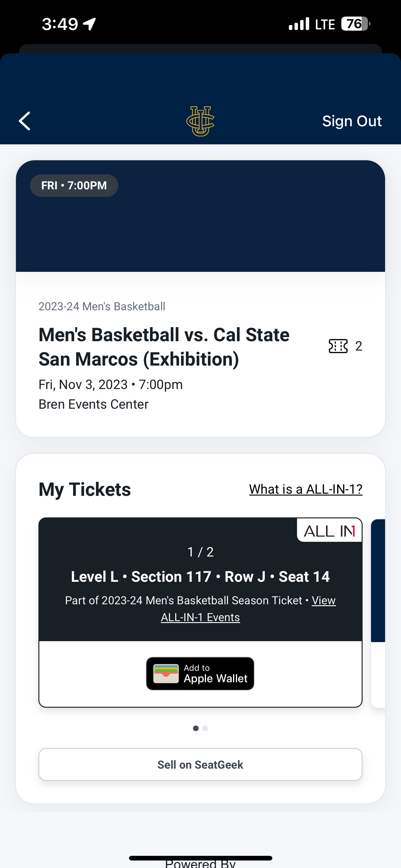The width and height of the screenshot is (401, 868).
Task: Switch to the second carousel page dot
Action: tap(205, 729)
